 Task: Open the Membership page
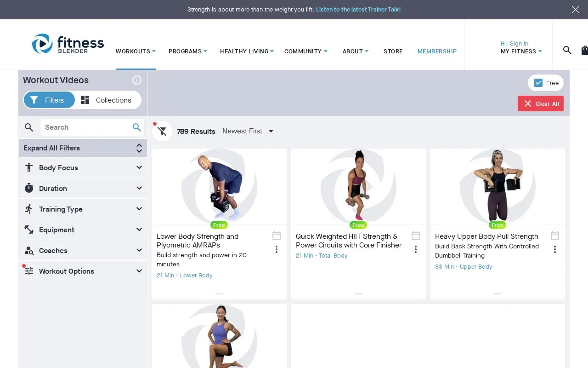pos(437,51)
